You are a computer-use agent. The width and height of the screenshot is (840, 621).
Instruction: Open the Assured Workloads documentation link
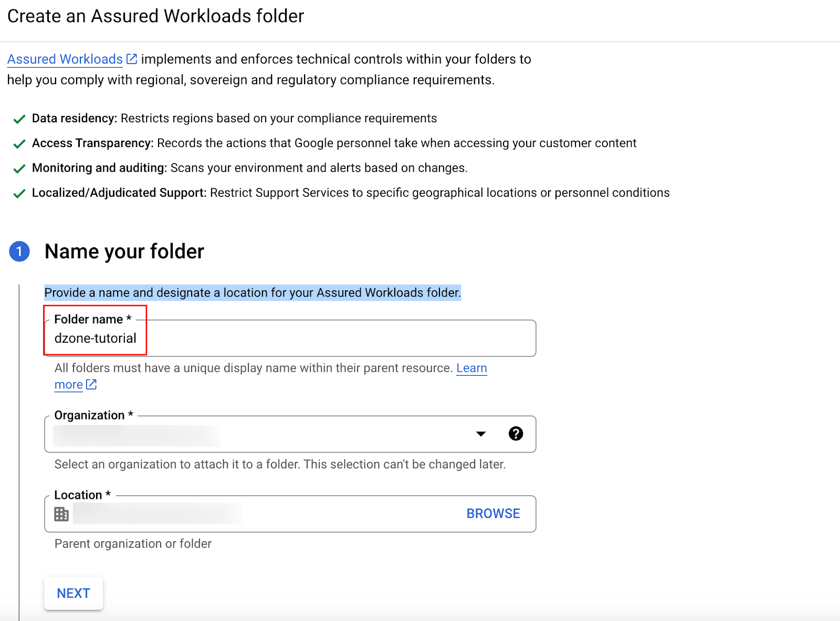click(x=64, y=59)
